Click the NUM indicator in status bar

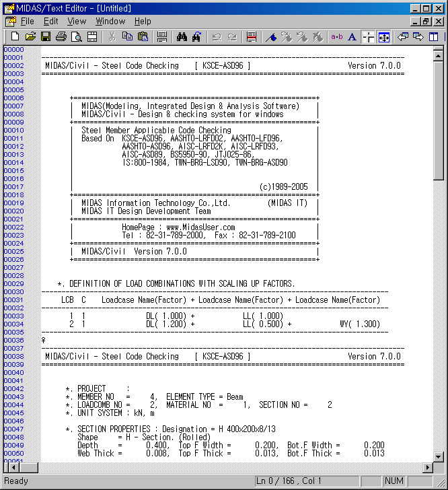pos(394,481)
